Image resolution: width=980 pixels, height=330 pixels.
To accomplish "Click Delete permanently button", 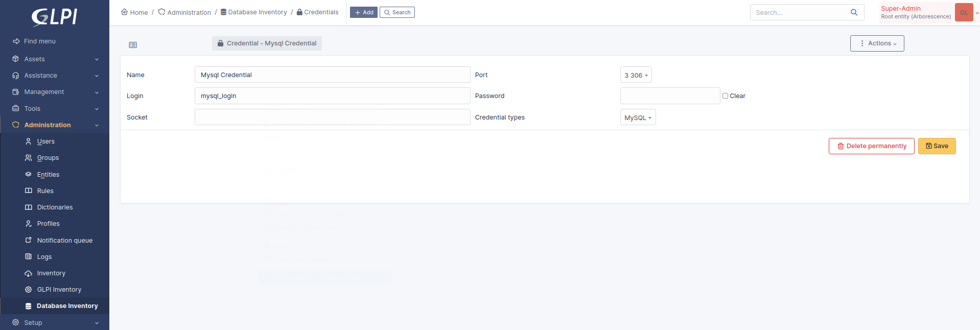I will [872, 146].
